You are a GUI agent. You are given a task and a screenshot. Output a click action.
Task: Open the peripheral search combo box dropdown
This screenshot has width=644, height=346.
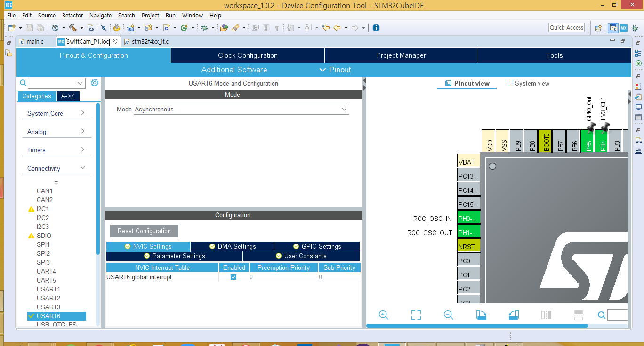pos(80,83)
